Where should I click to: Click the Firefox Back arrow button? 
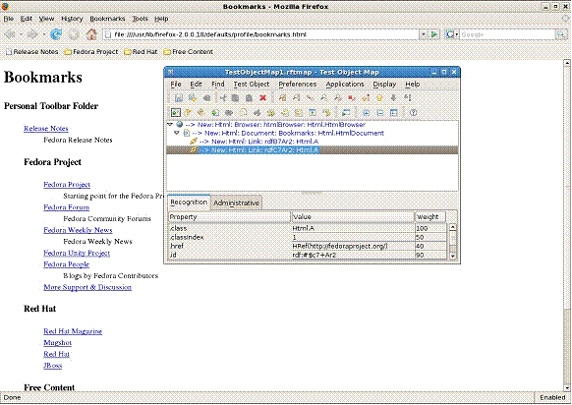pos(10,34)
